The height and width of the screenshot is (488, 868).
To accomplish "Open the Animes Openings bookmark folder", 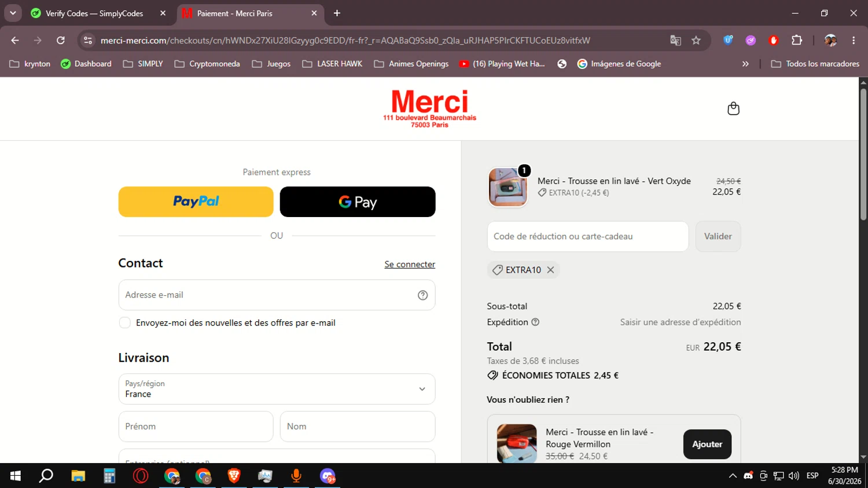I will pyautogui.click(x=411, y=64).
